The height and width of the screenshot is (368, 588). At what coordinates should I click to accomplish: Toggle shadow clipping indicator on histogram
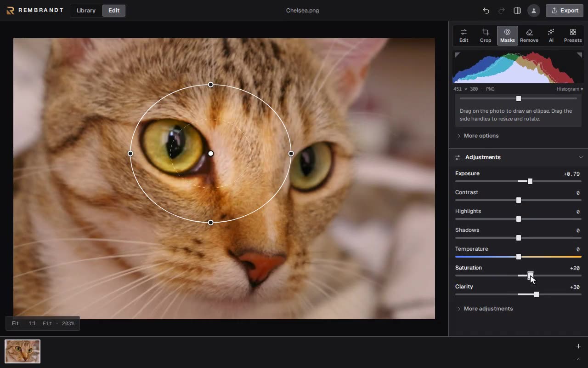457,55
